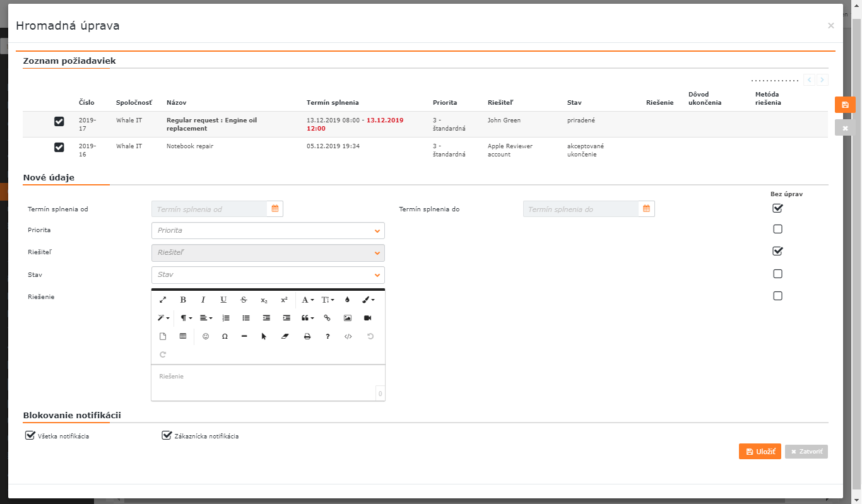Open the text alignment dropdown
This screenshot has width=862, height=504.
pos(206,319)
